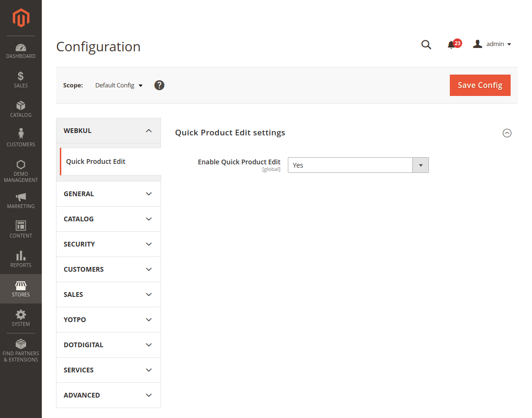
Task: Expand the SERVICES config section
Action: click(x=109, y=370)
